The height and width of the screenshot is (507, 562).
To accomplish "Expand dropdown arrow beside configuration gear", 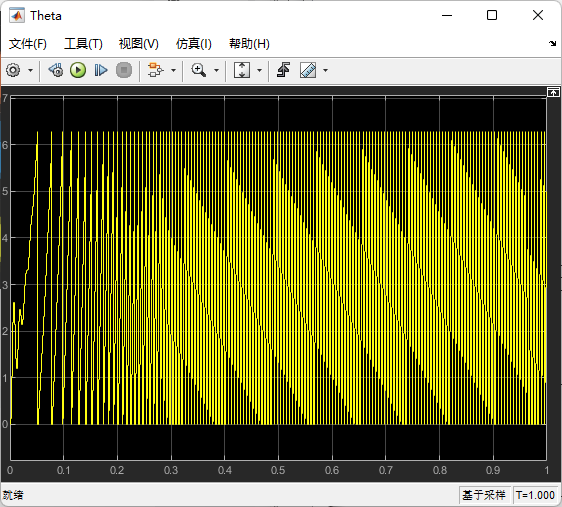I will pyautogui.click(x=30, y=70).
